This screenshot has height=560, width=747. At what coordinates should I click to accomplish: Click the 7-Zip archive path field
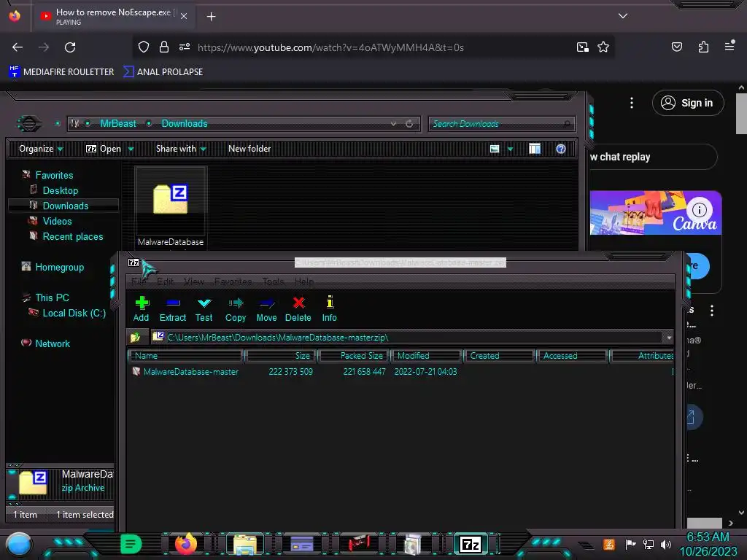[407, 338]
